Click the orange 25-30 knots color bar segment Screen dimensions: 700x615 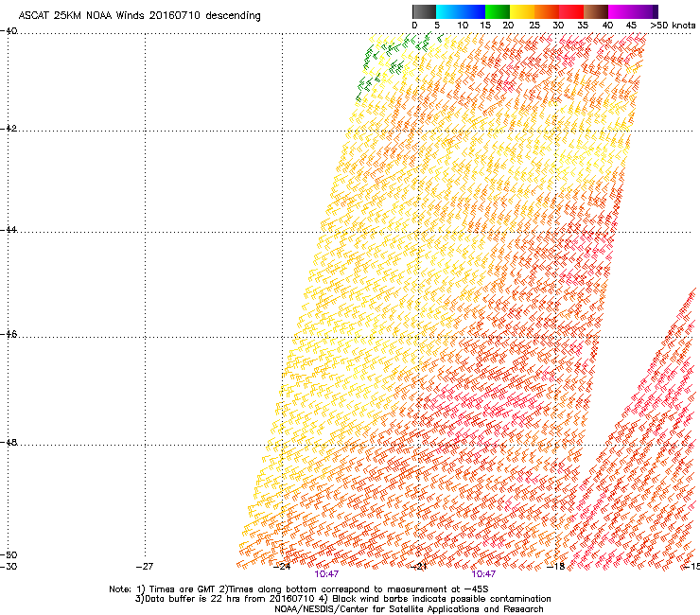tap(547, 11)
